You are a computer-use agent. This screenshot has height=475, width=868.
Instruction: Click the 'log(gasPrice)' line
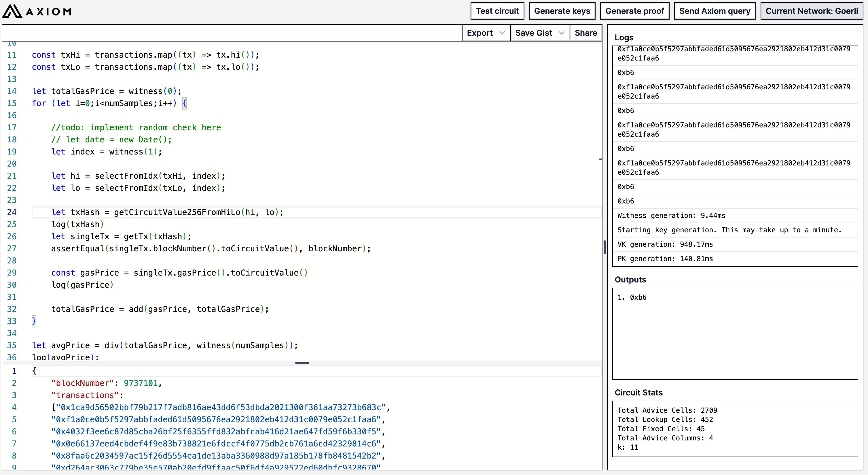point(82,285)
